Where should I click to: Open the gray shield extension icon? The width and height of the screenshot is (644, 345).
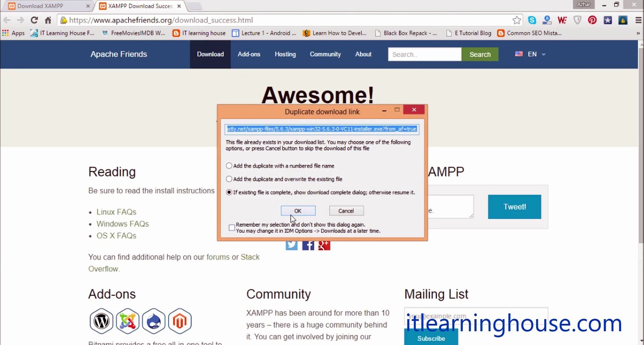577,20
